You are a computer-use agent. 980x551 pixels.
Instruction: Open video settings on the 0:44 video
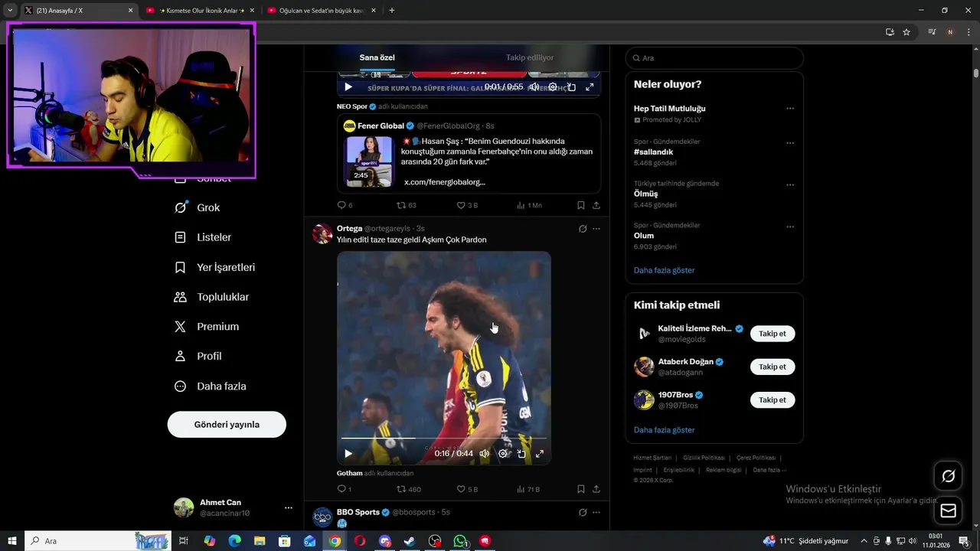point(503,453)
